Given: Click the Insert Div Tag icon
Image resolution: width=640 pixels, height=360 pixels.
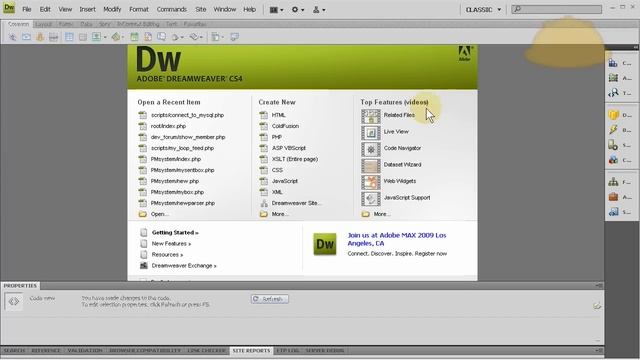Looking at the screenshot, I should click(82, 37).
